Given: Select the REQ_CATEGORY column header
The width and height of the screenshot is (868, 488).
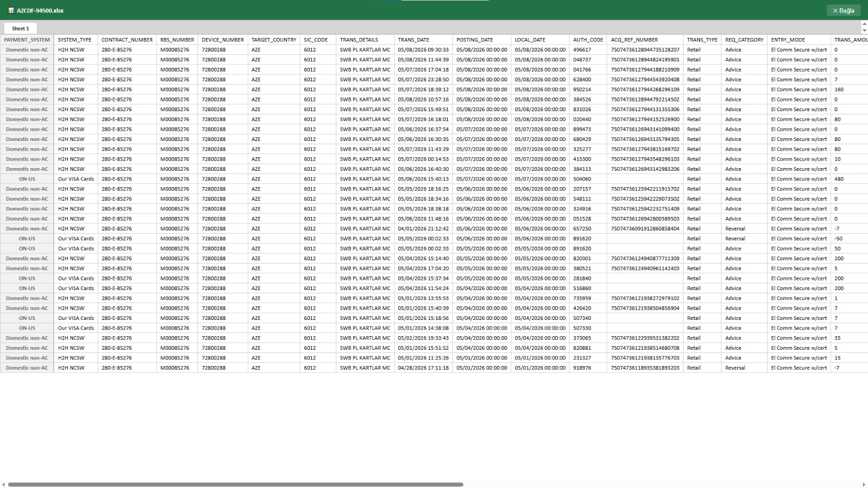Looking at the screenshot, I should pos(744,40).
